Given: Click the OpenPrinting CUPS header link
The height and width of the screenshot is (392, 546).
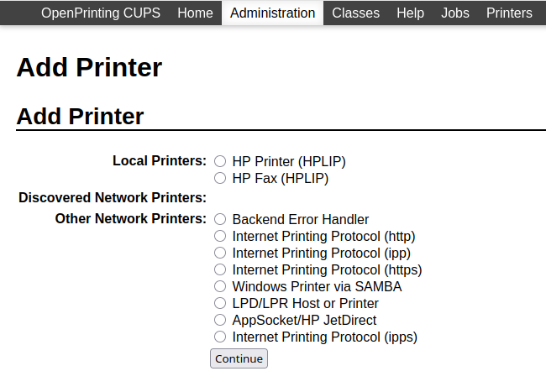Looking at the screenshot, I should point(101,13).
